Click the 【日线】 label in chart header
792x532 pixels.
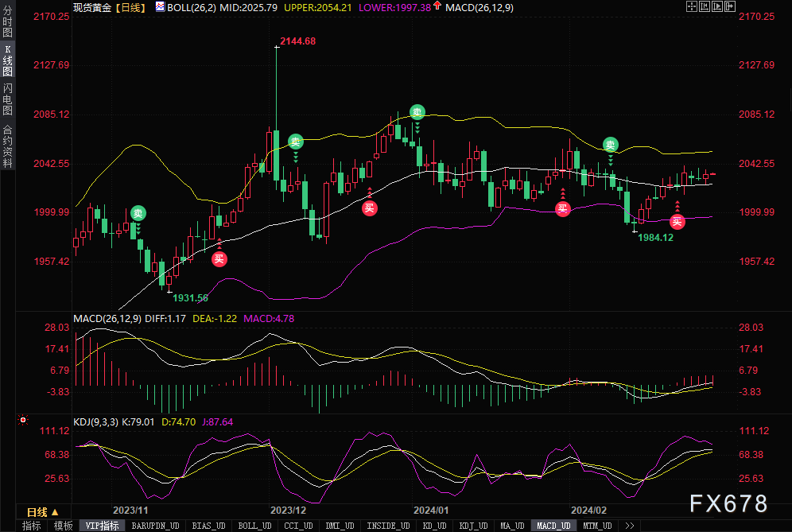point(131,7)
